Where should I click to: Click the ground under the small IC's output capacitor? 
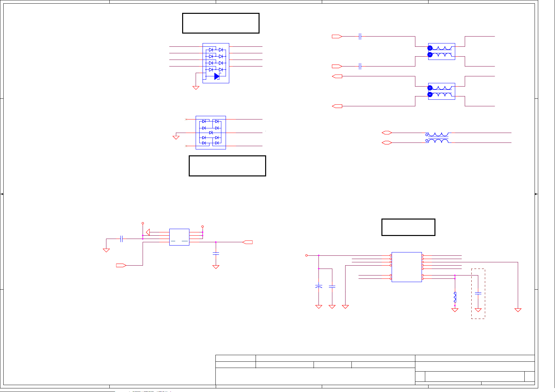[216, 267]
